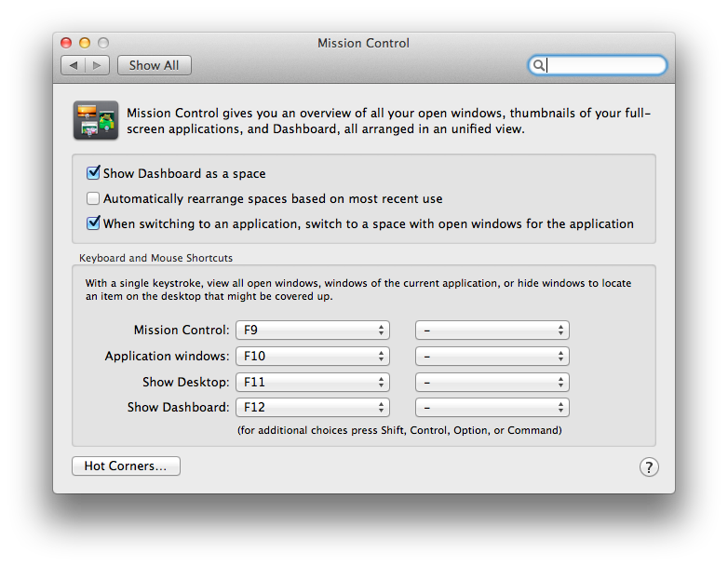Open Application windows mouse shortcut dropdown

492,357
